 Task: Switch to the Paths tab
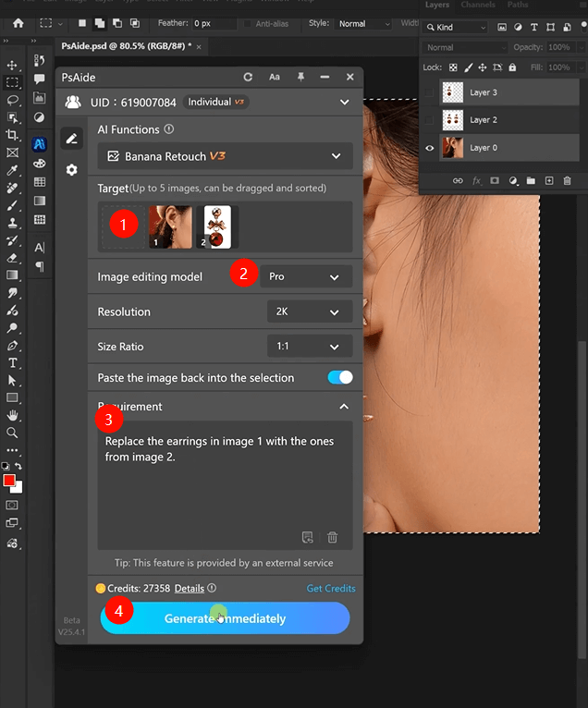(x=518, y=5)
